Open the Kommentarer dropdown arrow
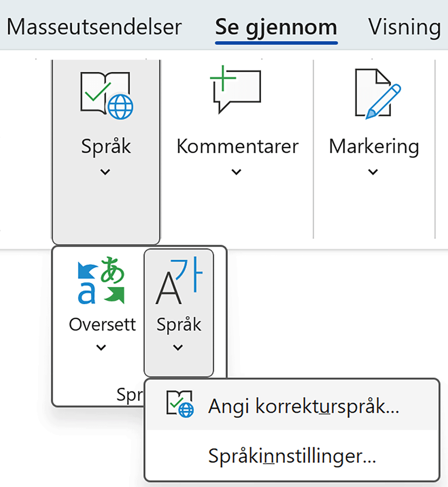The height and width of the screenshot is (487, 448). [x=236, y=172]
